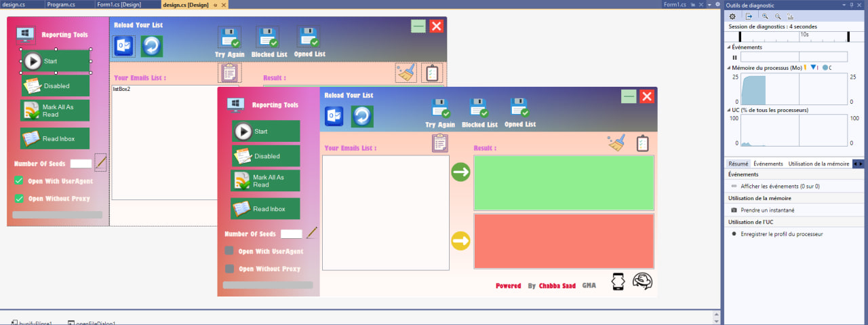
Task: Zoom out on the diagnostics timeline
Action: [778, 16]
